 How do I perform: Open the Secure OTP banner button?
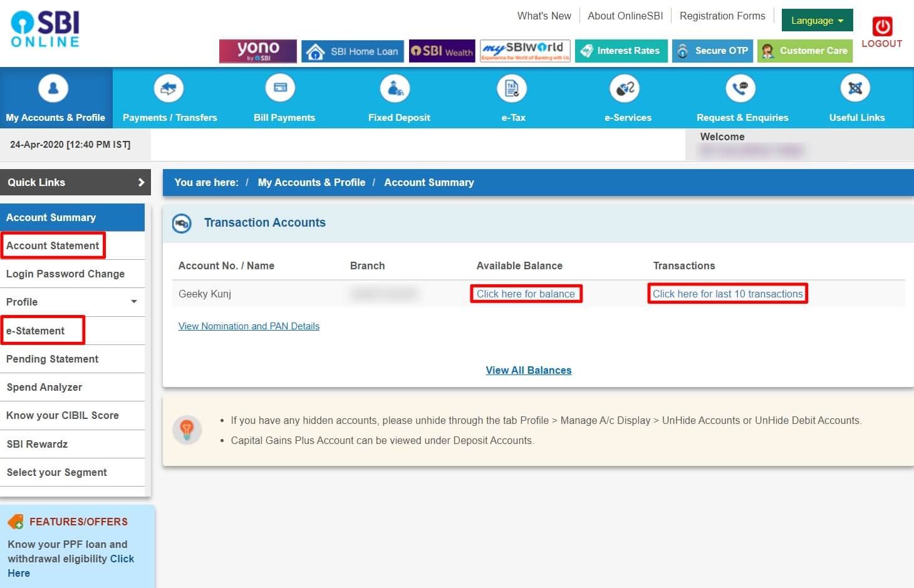[712, 51]
